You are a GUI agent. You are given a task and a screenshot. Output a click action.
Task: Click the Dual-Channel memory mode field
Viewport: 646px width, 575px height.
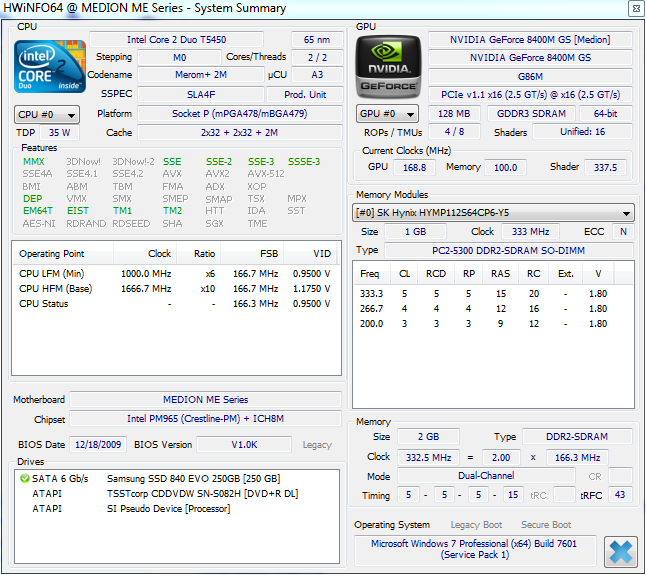[486, 476]
